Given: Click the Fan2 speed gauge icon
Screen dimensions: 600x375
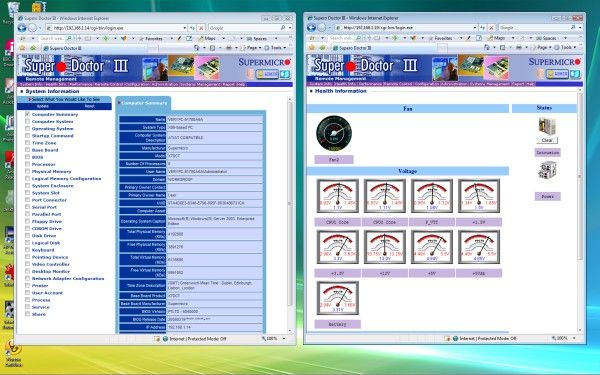Looking at the screenshot, I should 334,134.
